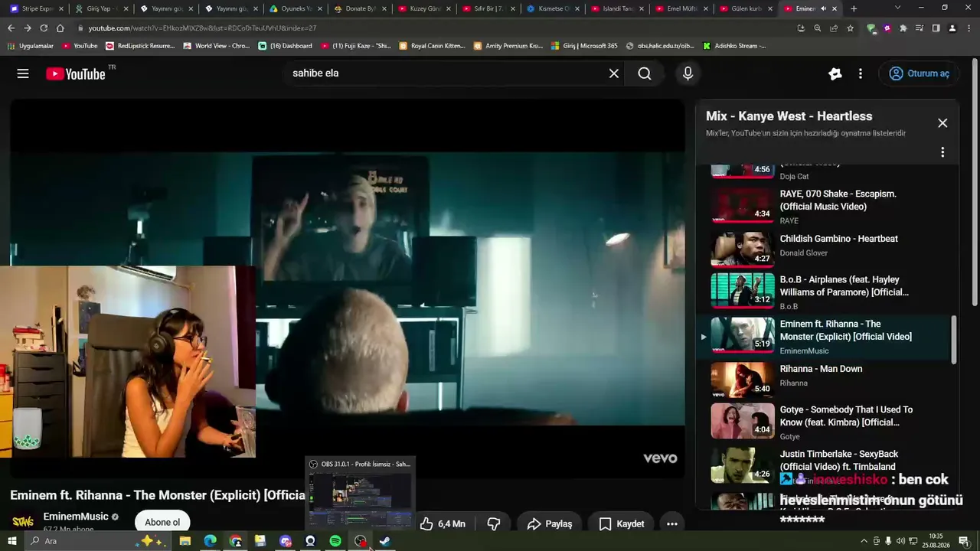Open a new browser tab
980x551 pixels.
(x=854, y=8)
